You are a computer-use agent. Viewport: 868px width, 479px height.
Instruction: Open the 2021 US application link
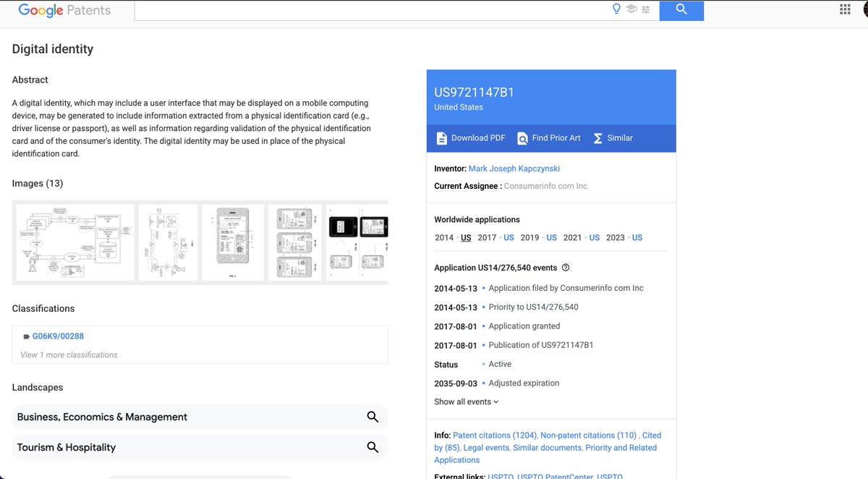594,237
